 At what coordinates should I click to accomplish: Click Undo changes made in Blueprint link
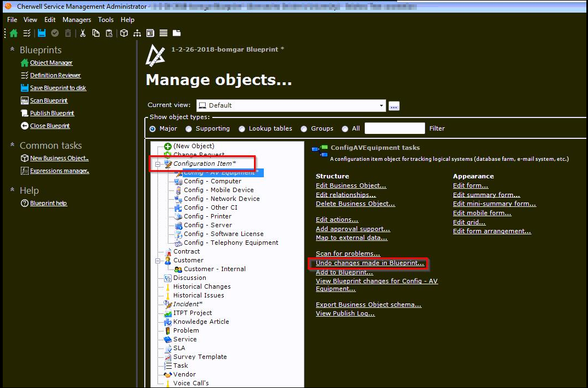[x=368, y=263]
